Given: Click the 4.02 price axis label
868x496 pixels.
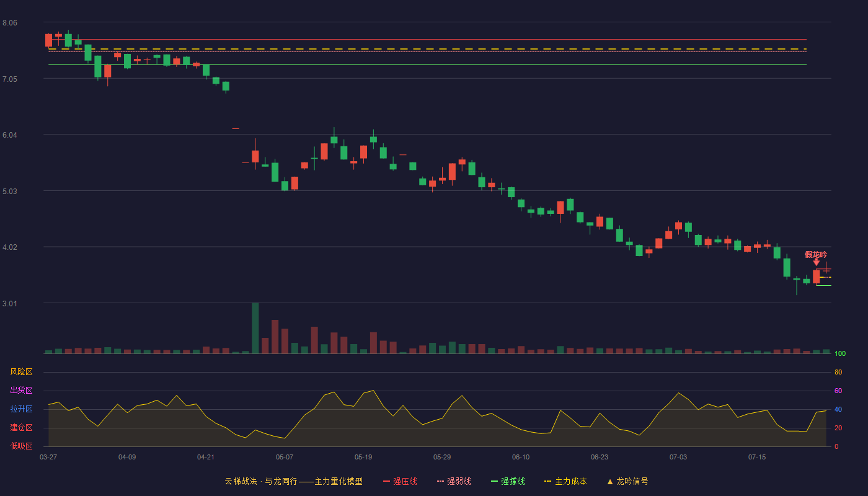Looking at the screenshot, I should [x=10, y=247].
